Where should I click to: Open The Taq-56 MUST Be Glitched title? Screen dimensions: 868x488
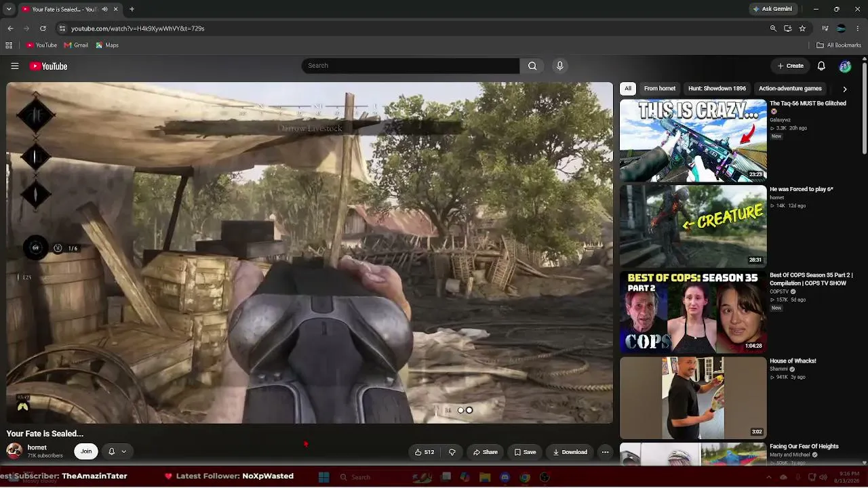coord(808,104)
